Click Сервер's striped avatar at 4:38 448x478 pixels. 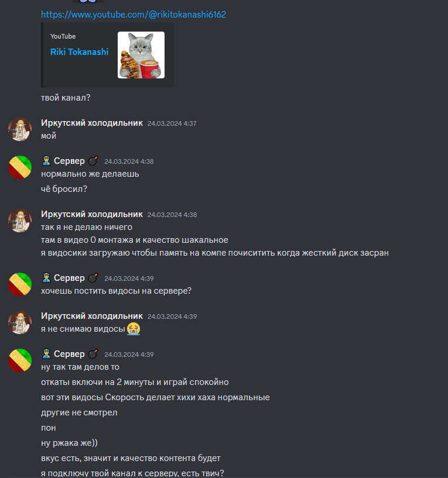(x=20, y=167)
